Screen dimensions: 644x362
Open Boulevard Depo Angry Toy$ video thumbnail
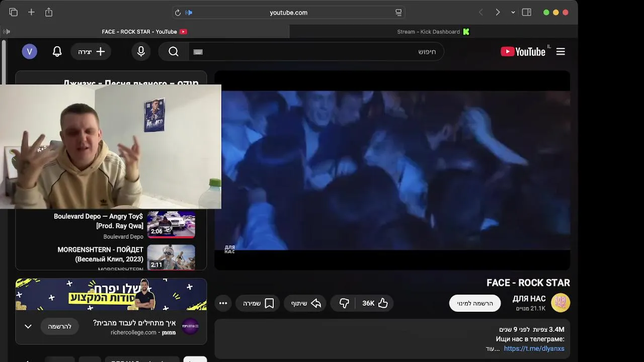pyautogui.click(x=171, y=225)
